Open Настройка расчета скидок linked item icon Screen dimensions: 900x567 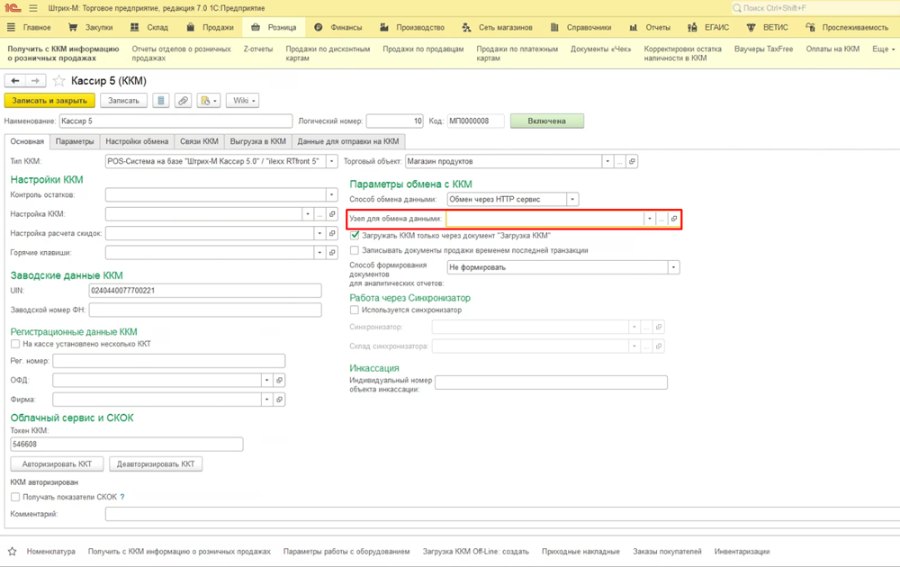point(332,233)
